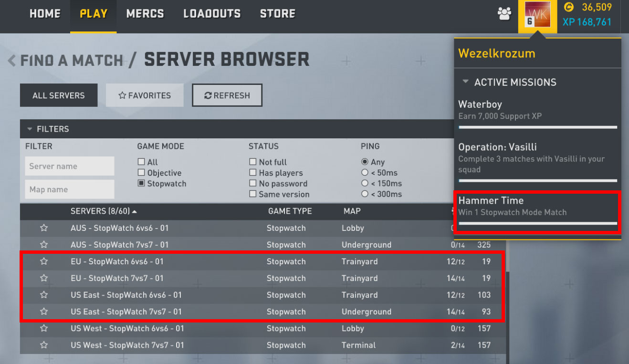Click the Server name filter field
The image size is (629, 364).
pyautogui.click(x=70, y=166)
